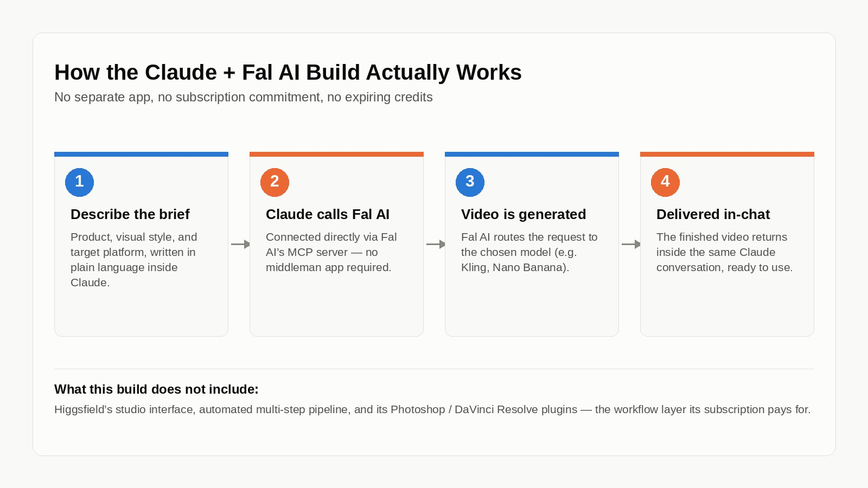868x488 pixels.
Task: Click the arrow between steps 2 and 3
Action: click(x=436, y=245)
